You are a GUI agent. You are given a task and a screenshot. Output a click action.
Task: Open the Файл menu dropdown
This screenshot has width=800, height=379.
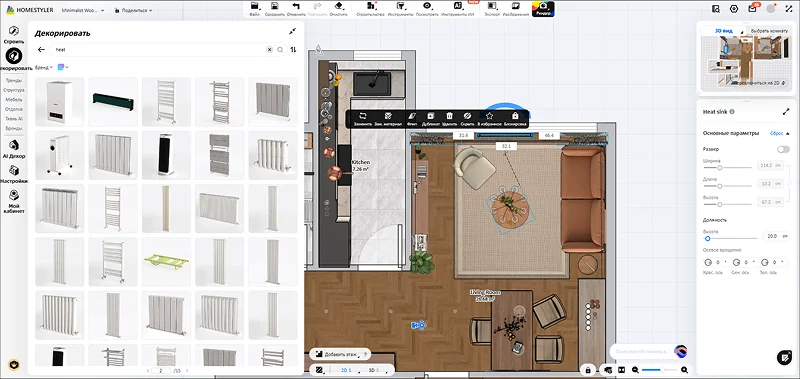click(x=255, y=9)
